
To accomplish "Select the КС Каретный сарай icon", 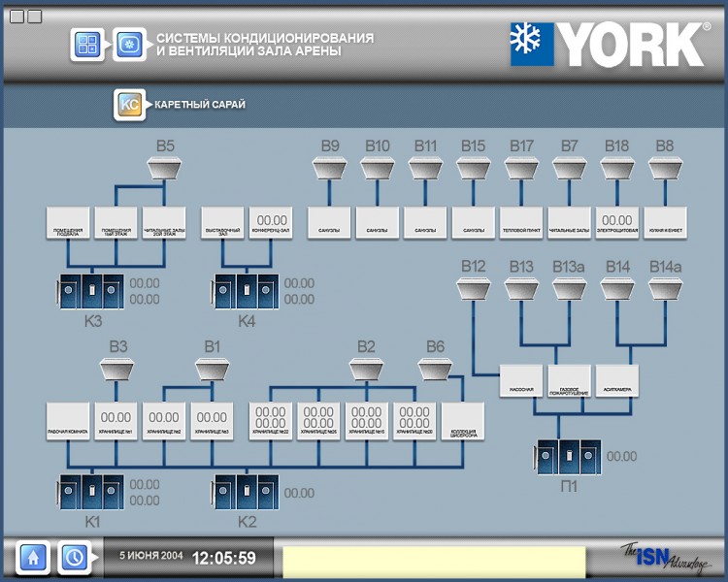I will tap(129, 105).
